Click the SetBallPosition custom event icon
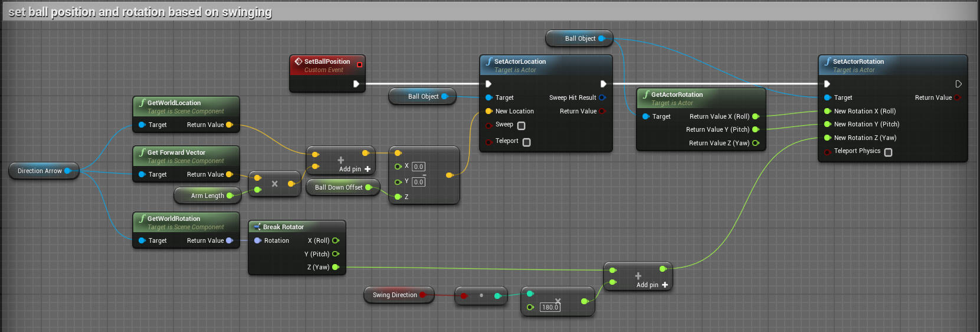The height and width of the screenshot is (332, 980). 299,61
